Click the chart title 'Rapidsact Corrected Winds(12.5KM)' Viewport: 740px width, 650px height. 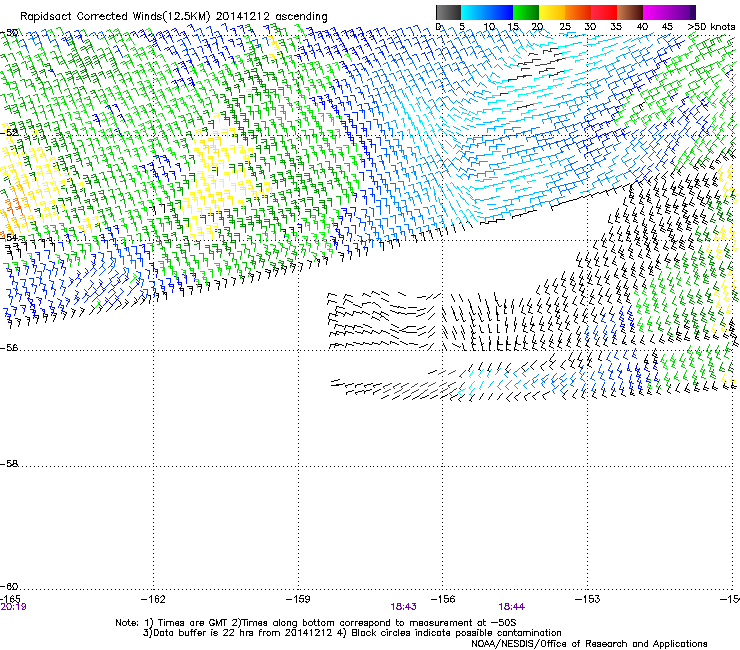tap(115, 17)
